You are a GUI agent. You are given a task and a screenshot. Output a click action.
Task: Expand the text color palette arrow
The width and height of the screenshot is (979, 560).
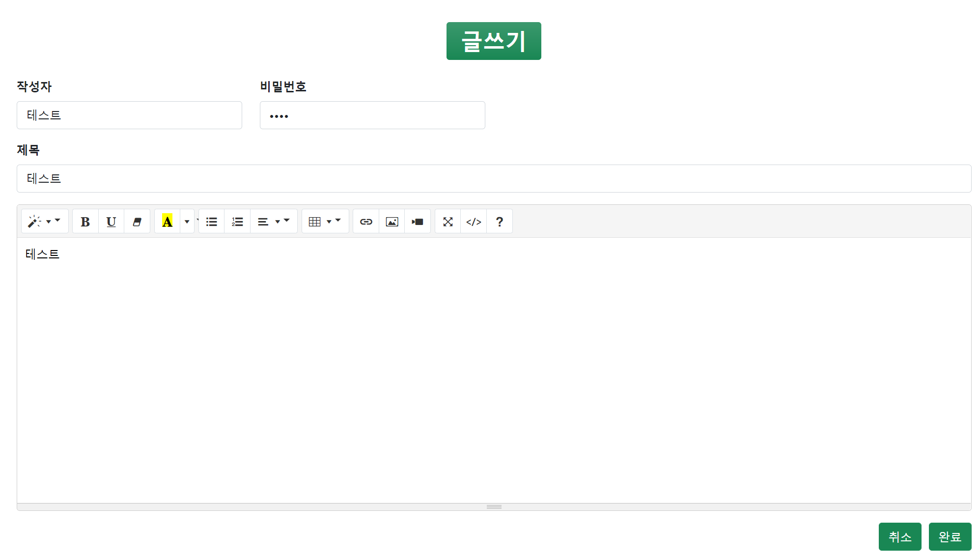tap(187, 222)
